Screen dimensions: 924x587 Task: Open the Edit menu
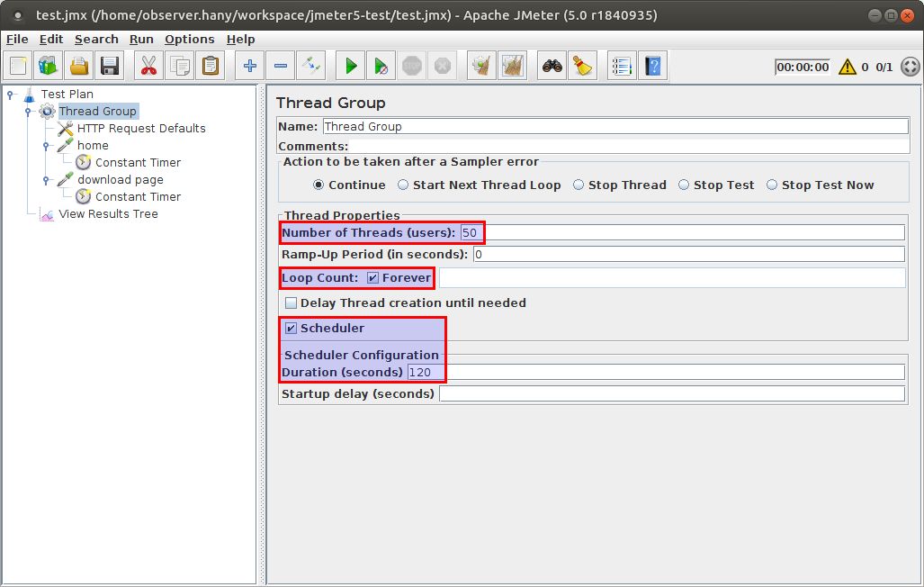click(x=51, y=39)
